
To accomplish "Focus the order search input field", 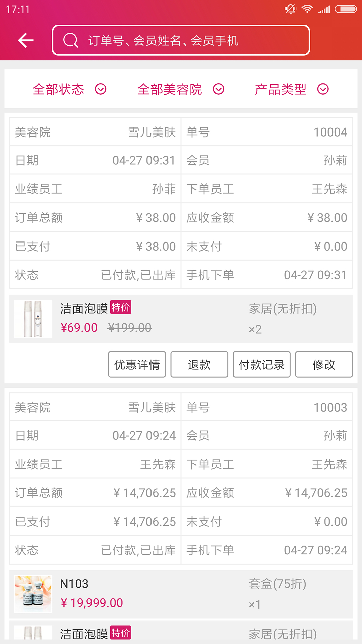I will (188, 41).
